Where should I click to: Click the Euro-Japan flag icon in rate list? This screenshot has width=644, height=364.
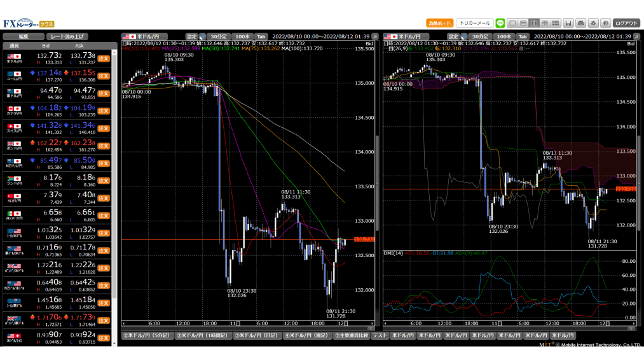pyautogui.click(x=14, y=74)
